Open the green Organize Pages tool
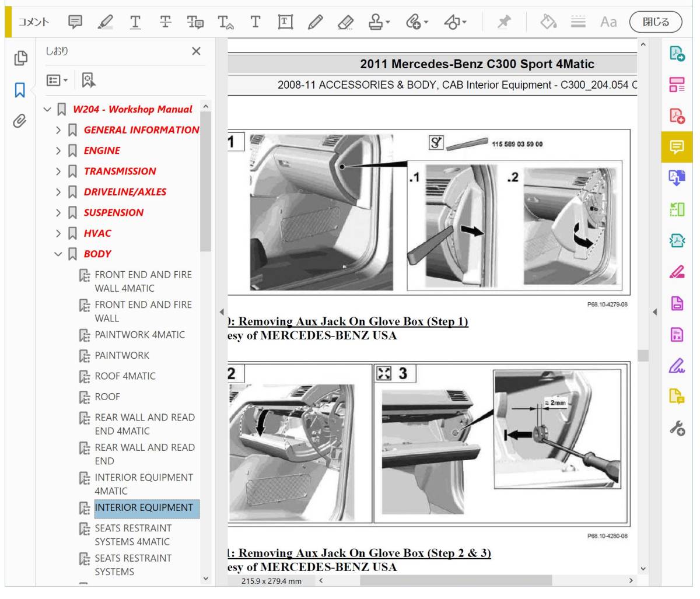700x599 pixels. [x=677, y=209]
